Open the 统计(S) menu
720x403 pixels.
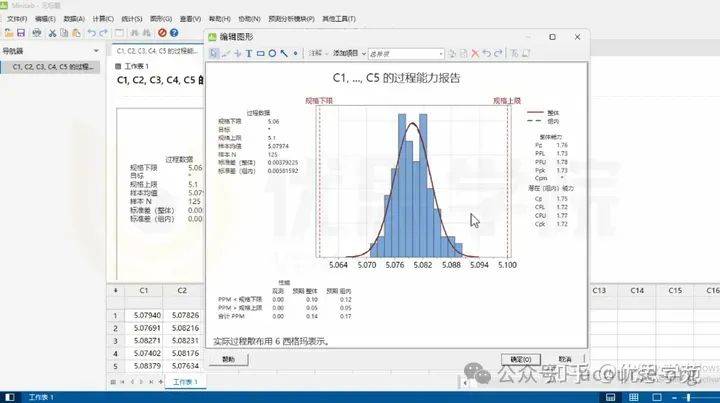pyautogui.click(x=133, y=18)
